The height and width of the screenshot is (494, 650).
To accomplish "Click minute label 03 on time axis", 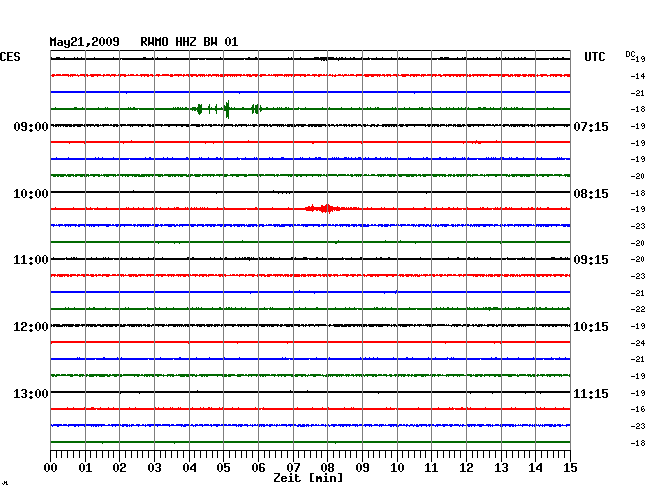I will point(155,468).
